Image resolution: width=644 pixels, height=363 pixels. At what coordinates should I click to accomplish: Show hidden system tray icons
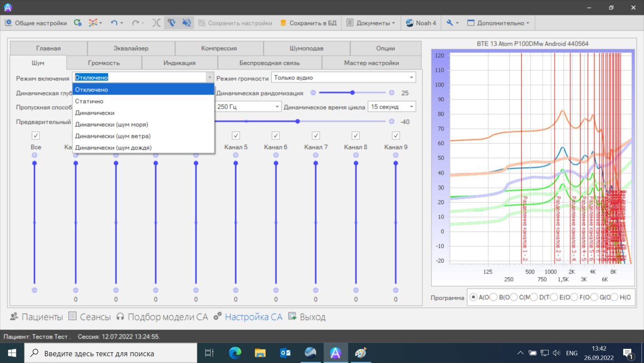click(x=520, y=353)
